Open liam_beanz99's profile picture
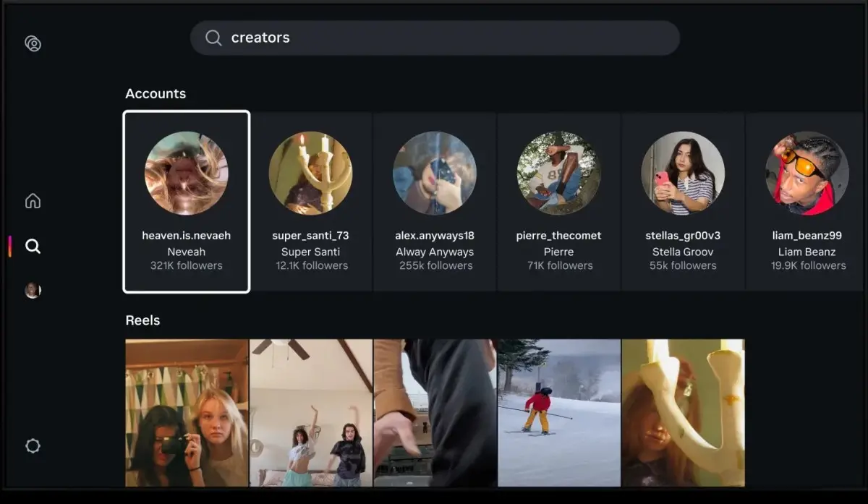 pos(807,173)
